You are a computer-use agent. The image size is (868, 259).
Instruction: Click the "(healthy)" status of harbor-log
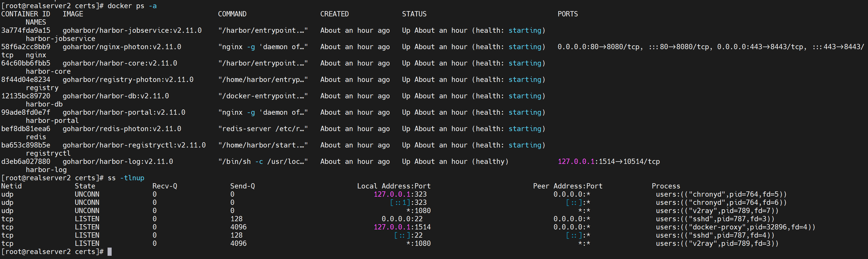pos(490,162)
